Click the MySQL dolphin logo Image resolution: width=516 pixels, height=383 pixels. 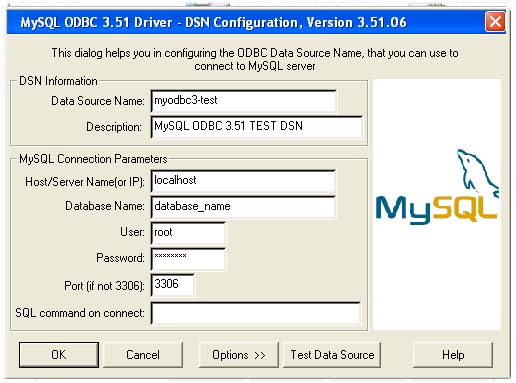(437, 188)
